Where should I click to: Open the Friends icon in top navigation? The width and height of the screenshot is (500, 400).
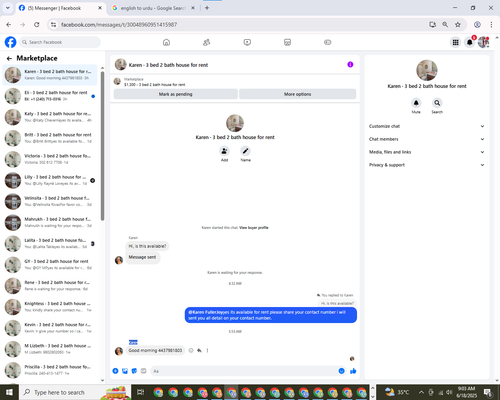point(207,42)
